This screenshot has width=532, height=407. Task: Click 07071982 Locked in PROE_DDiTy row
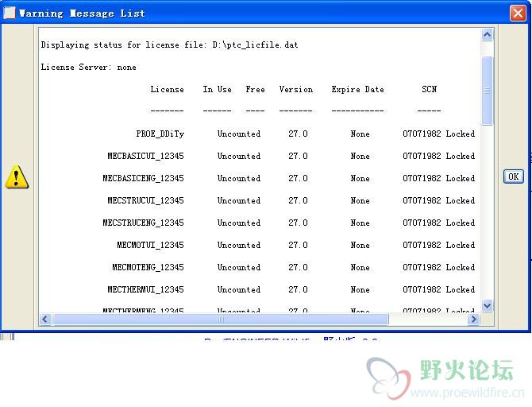(x=438, y=134)
